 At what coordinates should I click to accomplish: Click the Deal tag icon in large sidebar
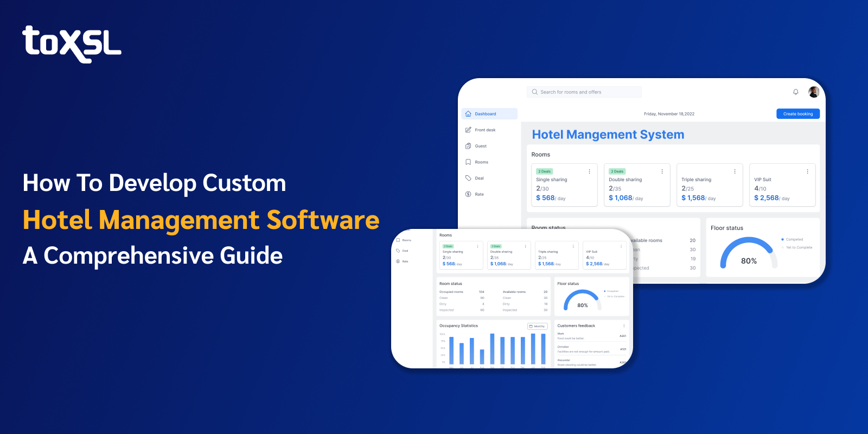[468, 178]
